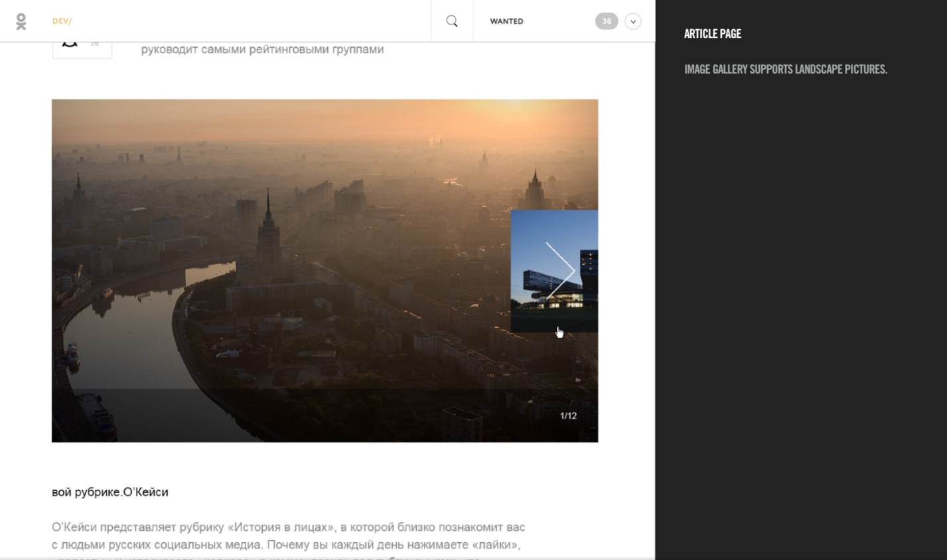947x560 pixels.
Task: Click the 1/12 slide counter
Action: point(568,416)
